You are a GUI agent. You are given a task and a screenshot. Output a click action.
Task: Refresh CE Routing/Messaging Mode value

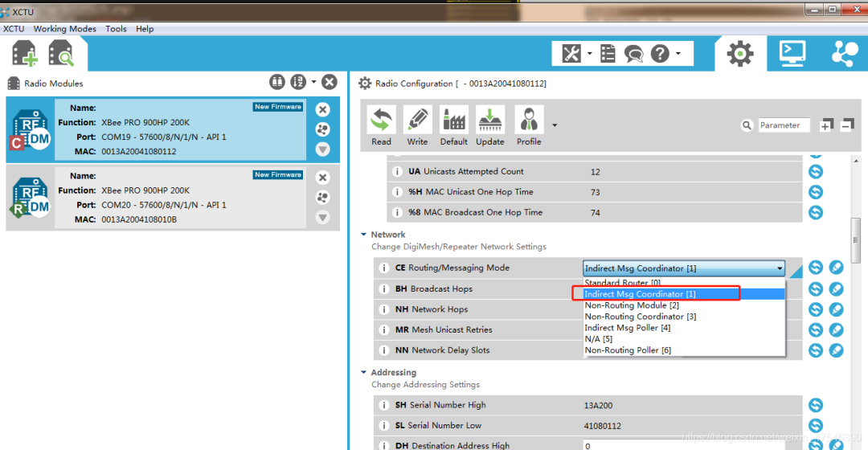coord(816,268)
